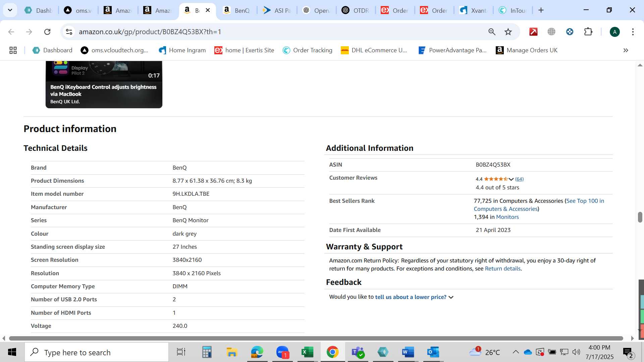Open Home Ingram bookmark

[182, 50]
